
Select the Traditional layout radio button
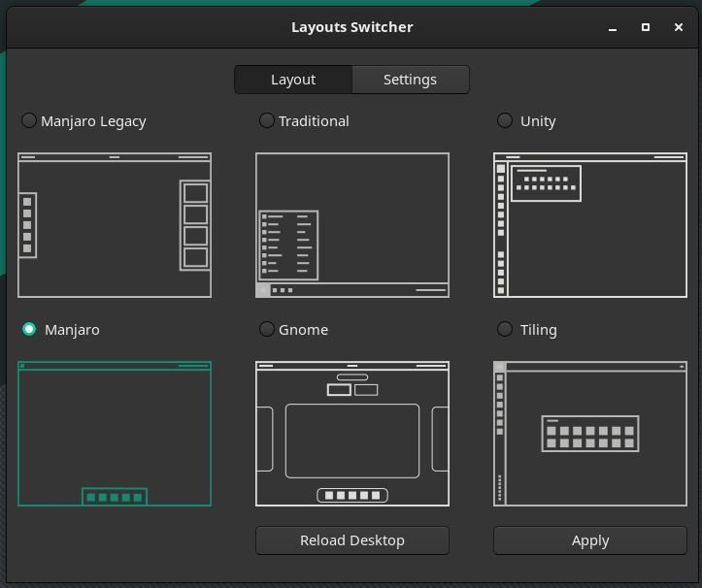267,120
